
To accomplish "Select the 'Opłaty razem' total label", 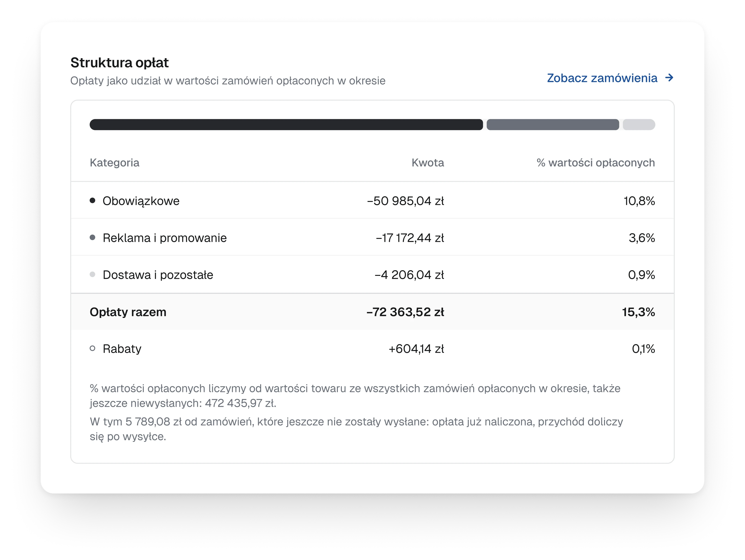I will coord(128,312).
